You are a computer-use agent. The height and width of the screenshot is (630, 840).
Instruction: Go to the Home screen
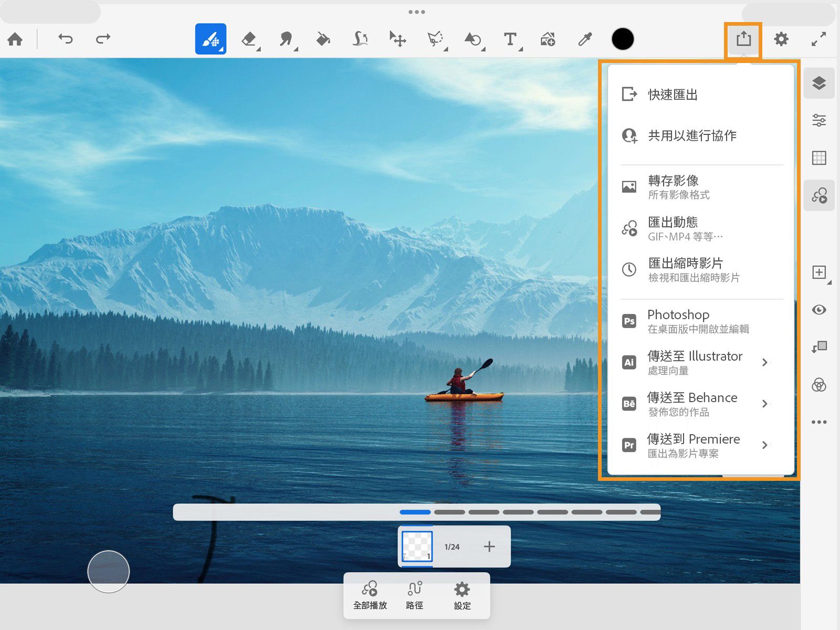(15, 39)
